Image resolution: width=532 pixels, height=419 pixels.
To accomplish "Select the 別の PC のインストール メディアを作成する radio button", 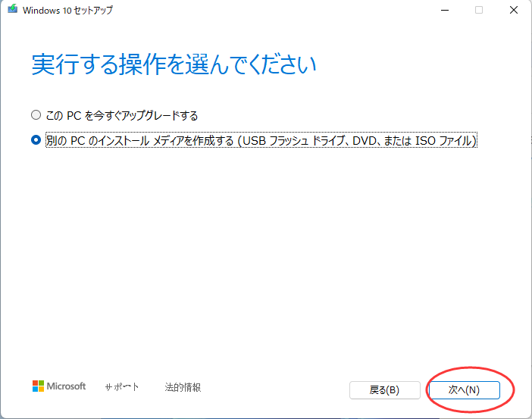I will [x=36, y=140].
